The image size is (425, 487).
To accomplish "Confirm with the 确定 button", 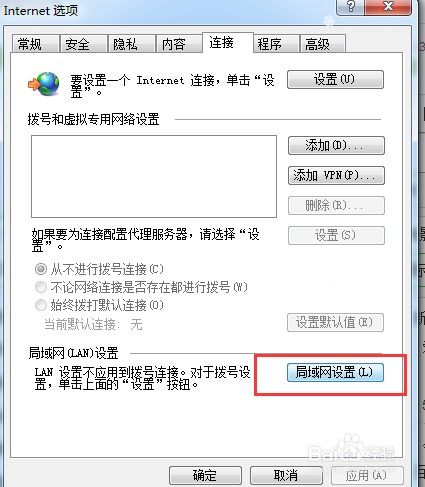I will [205, 475].
